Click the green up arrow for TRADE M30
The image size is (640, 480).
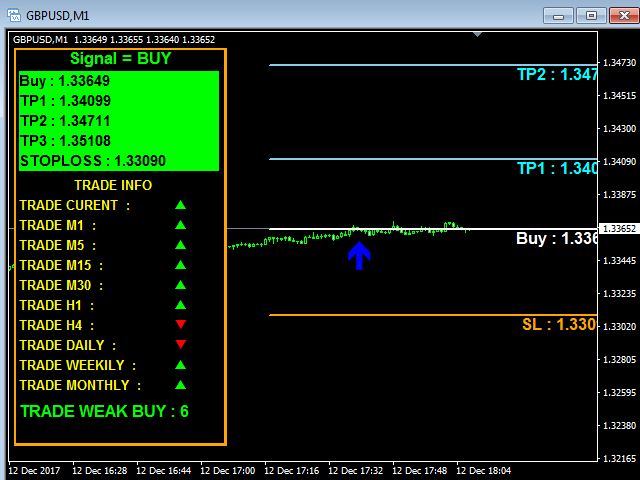(180, 285)
